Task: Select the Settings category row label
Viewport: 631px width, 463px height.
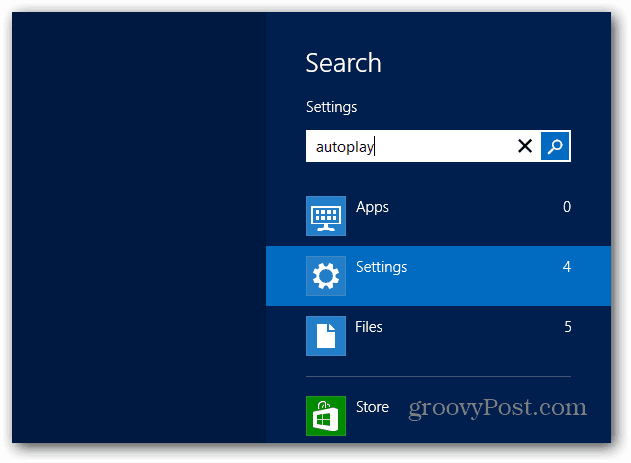Action: point(381,268)
